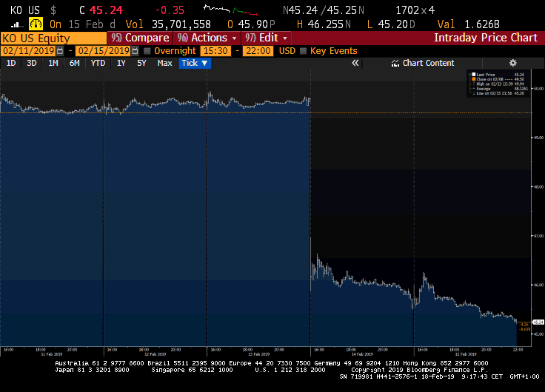Click the high price 46.255N value
Viewport: 545px width, 392px height.
pyautogui.click(x=330, y=24)
